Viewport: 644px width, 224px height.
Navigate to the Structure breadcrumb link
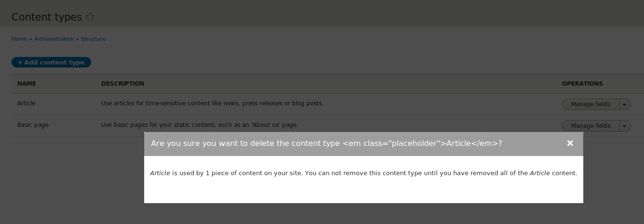point(94,39)
